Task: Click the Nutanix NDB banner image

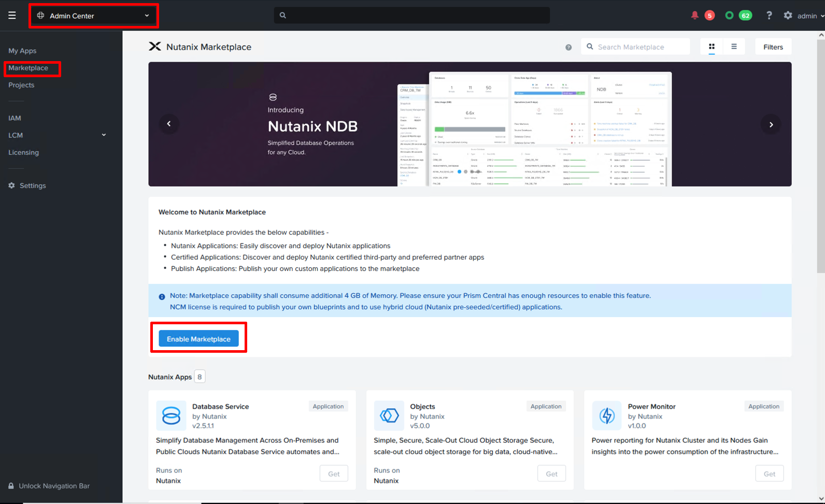Action: 470,124
